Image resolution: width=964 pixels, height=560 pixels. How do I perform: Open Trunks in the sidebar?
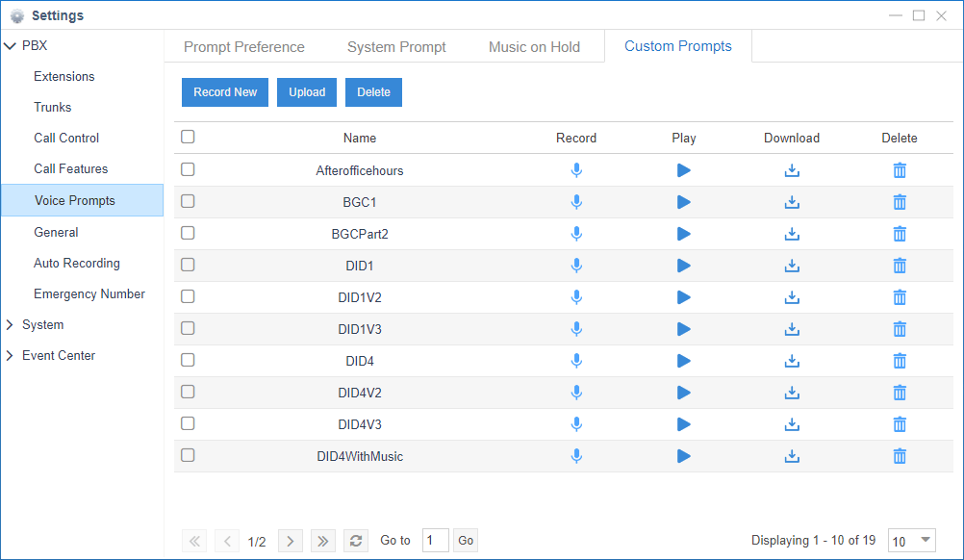click(52, 107)
